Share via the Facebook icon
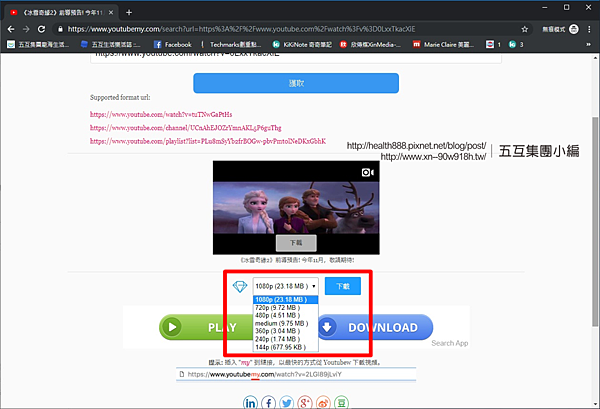This screenshot has height=409, width=600. [x=268, y=402]
